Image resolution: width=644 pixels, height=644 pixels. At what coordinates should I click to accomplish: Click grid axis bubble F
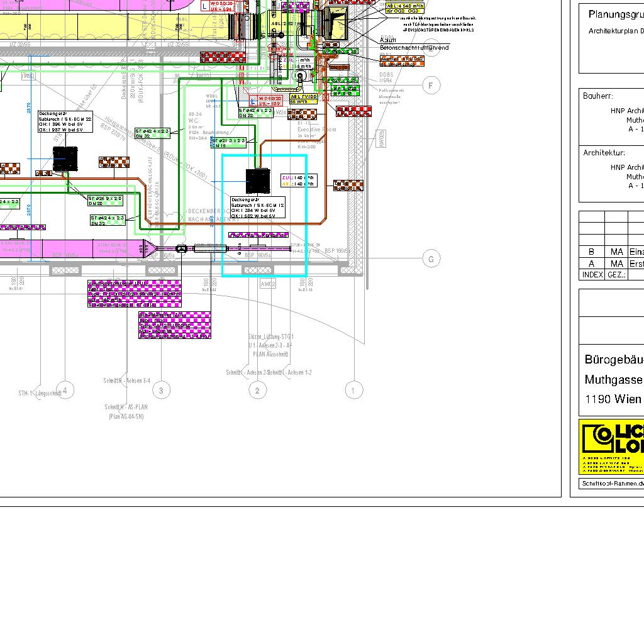coord(431,86)
